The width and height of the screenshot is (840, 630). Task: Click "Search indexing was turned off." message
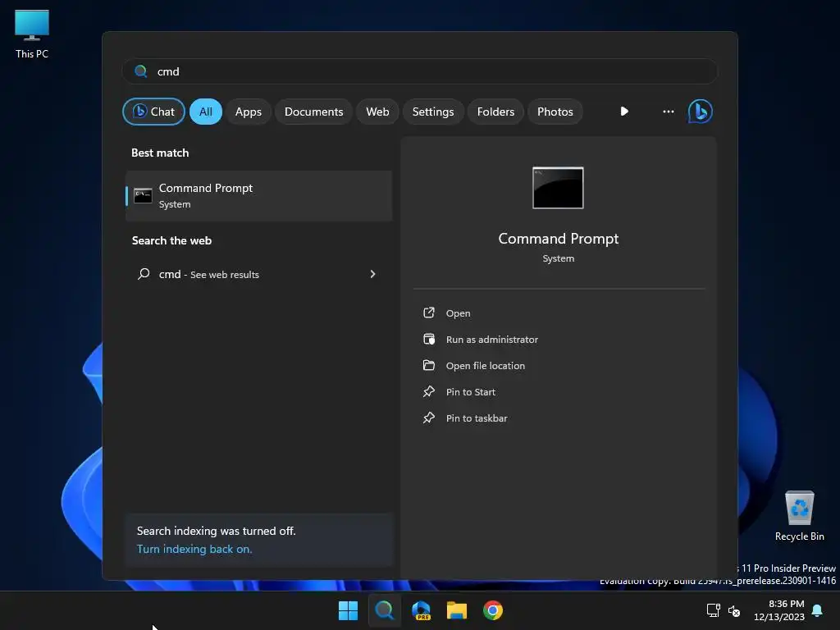point(216,531)
